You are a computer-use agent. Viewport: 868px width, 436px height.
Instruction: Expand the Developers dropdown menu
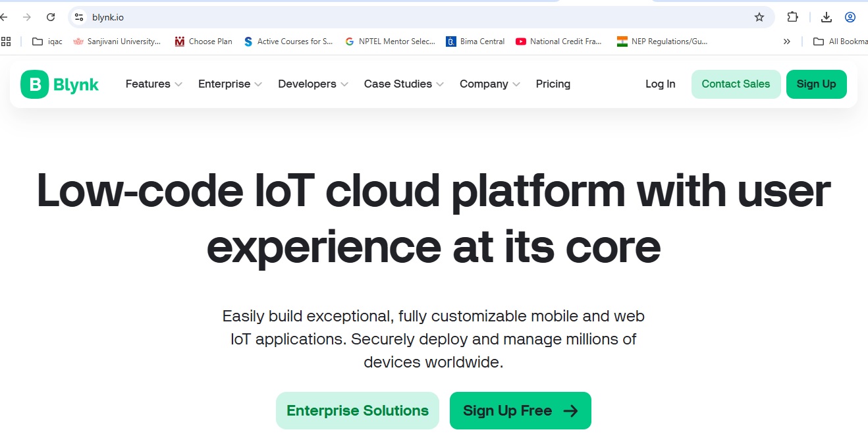click(x=313, y=84)
